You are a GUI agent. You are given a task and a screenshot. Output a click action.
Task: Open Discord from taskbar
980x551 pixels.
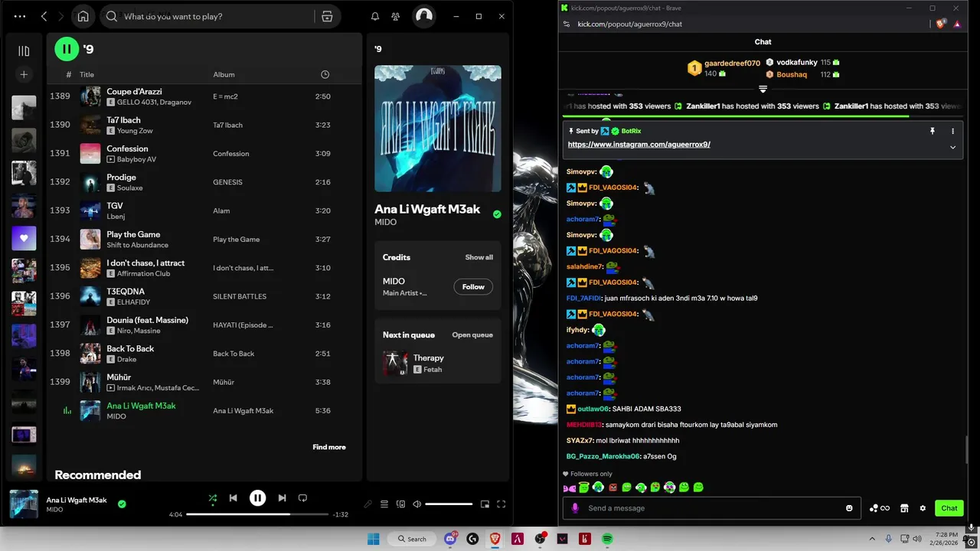(x=450, y=539)
